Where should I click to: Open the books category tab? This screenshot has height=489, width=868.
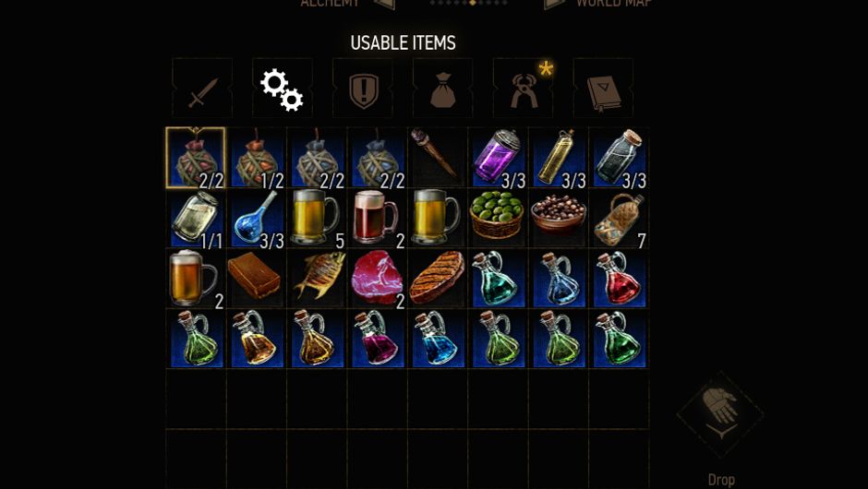tap(603, 89)
